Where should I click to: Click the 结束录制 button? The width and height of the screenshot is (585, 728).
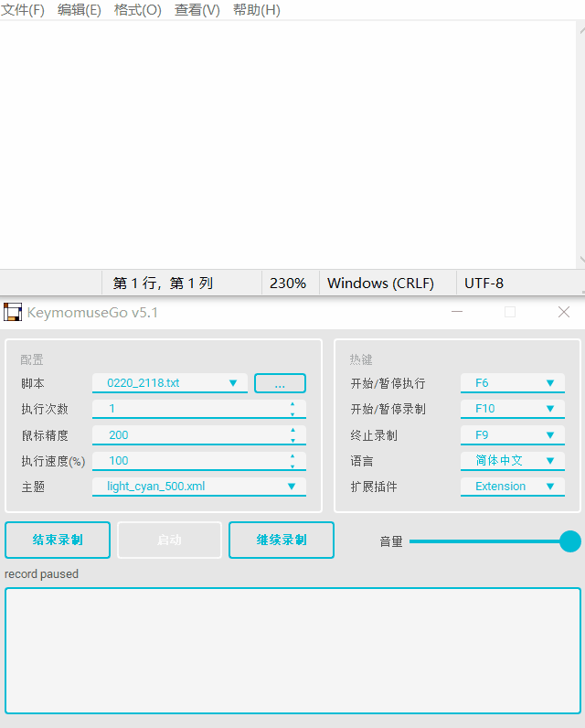click(58, 540)
